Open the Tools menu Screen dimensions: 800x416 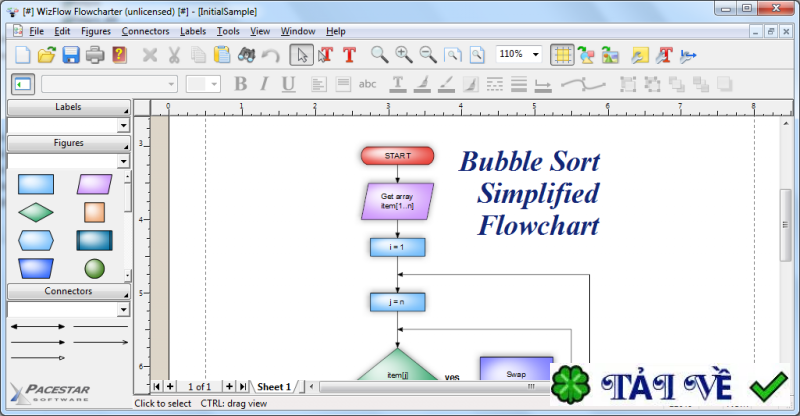[228, 31]
